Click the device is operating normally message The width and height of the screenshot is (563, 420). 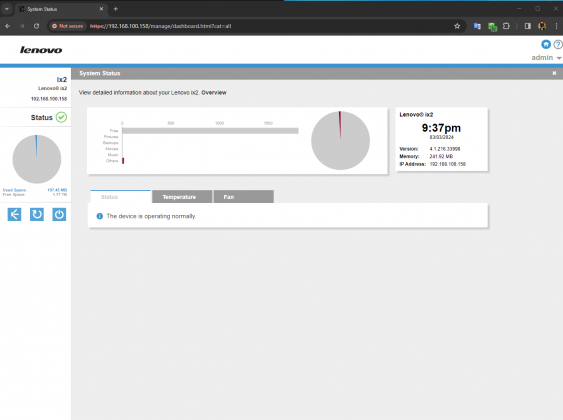coord(151,216)
